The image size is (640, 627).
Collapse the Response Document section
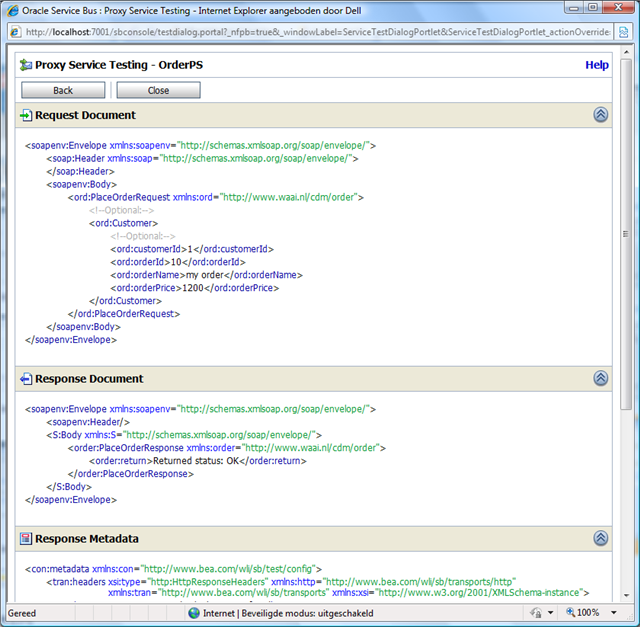(600, 378)
